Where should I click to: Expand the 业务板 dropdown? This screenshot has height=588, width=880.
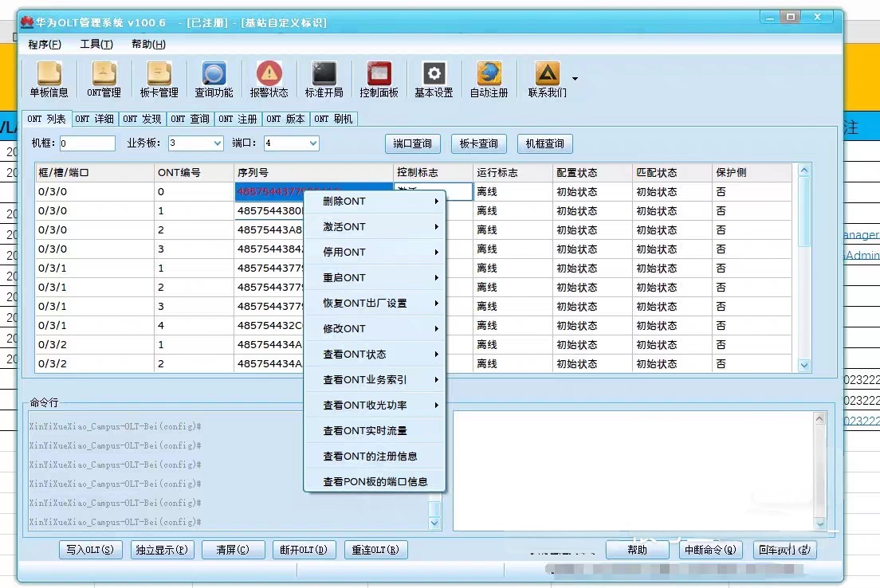point(218,143)
